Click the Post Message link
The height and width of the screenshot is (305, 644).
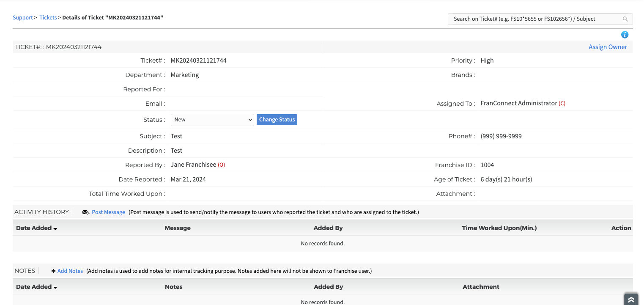point(108,212)
